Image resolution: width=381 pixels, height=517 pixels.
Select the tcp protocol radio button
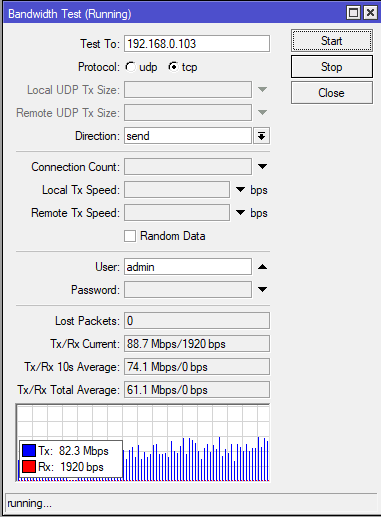[173, 67]
